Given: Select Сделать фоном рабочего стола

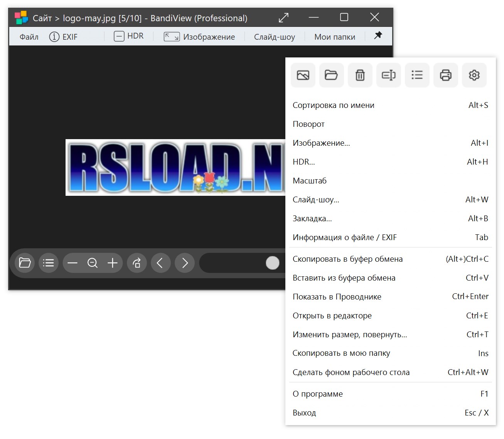Looking at the screenshot, I should coord(351,372).
